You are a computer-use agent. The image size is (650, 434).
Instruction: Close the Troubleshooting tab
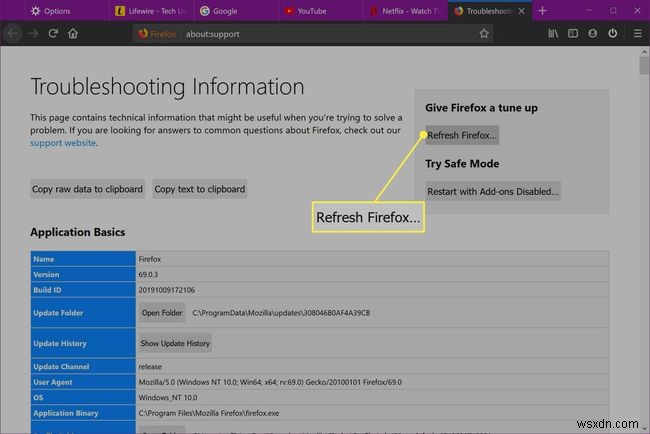[521, 11]
